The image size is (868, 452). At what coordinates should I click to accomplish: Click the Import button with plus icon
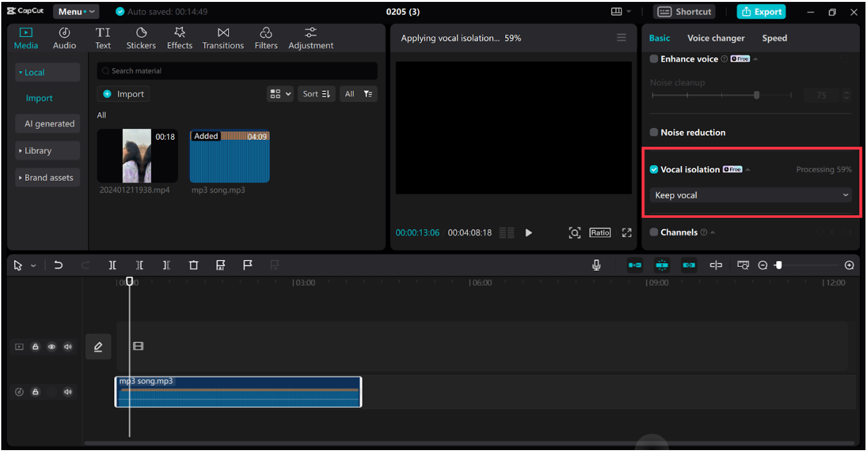pyautogui.click(x=123, y=94)
